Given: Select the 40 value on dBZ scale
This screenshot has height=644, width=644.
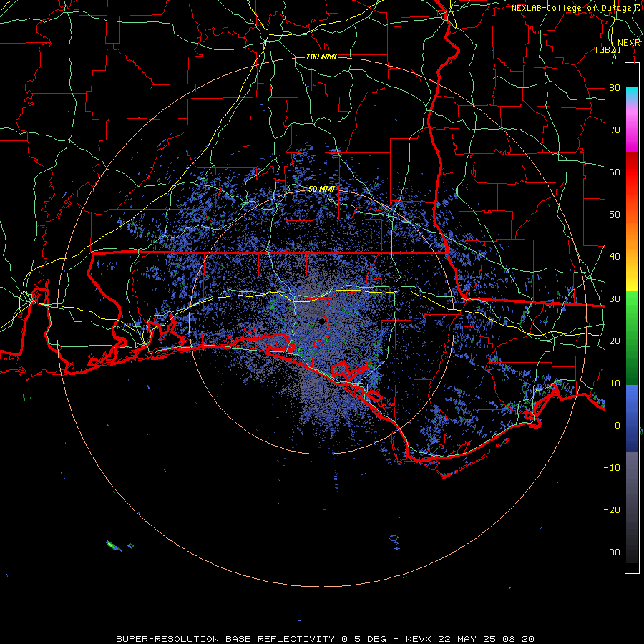Looking at the screenshot, I should pyautogui.click(x=615, y=257).
